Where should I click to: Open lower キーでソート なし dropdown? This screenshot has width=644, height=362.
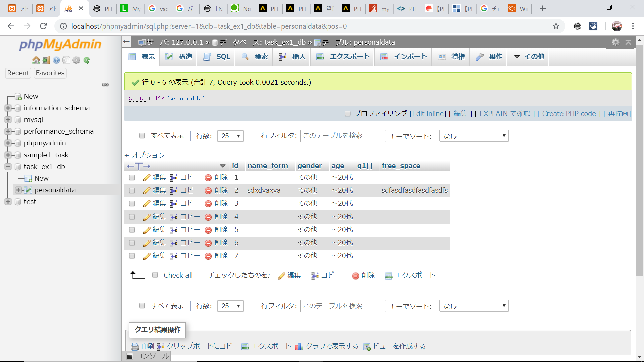click(474, 306)
